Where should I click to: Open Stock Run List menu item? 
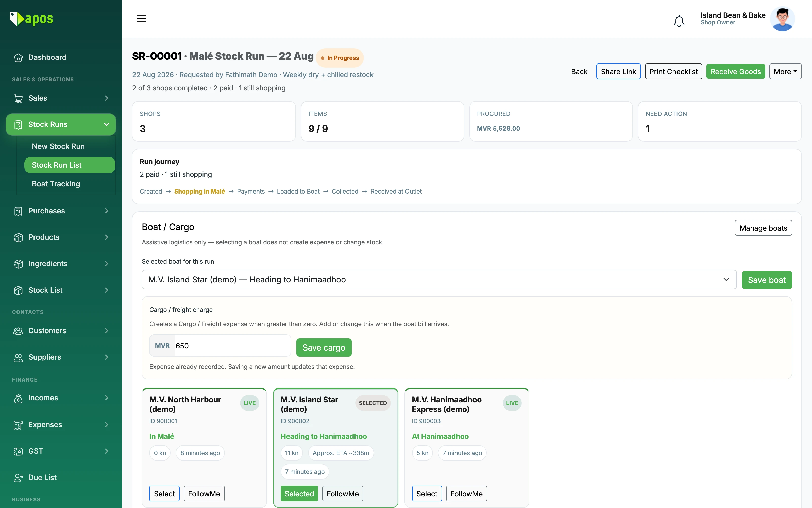click(x=70, y=165)
